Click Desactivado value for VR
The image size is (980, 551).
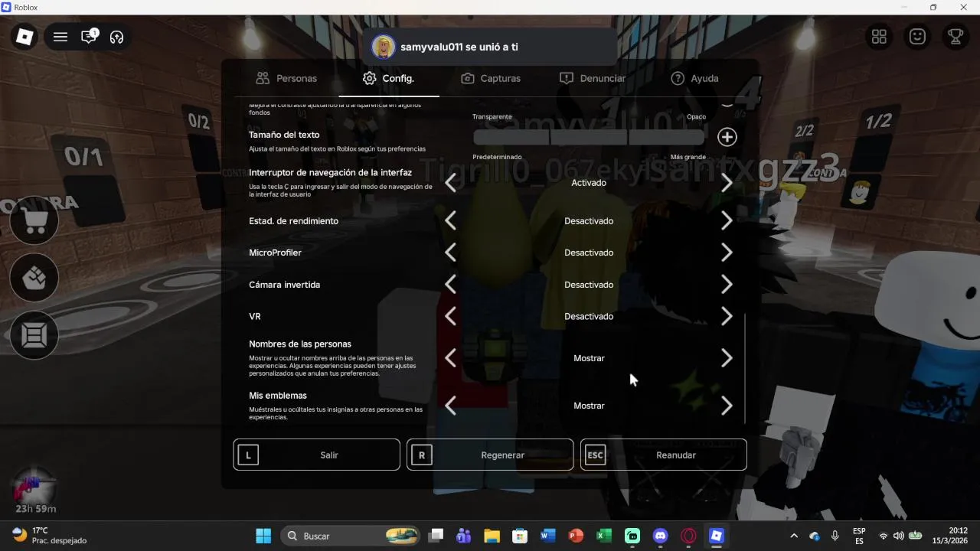point(589,316)
